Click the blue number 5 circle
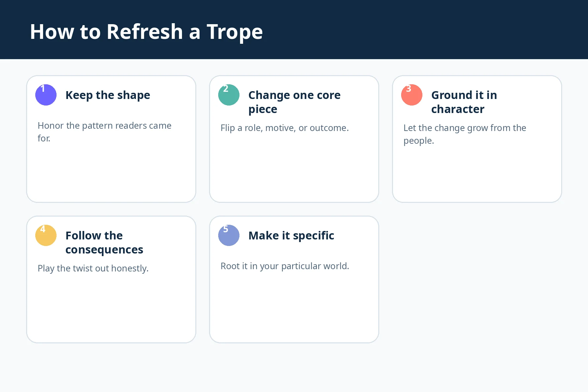The image size is (588, 392). click(x=229, y=235)
